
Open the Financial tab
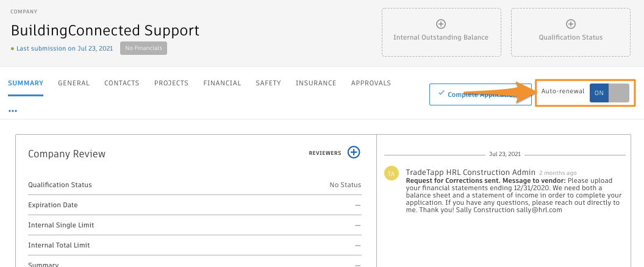222,84
